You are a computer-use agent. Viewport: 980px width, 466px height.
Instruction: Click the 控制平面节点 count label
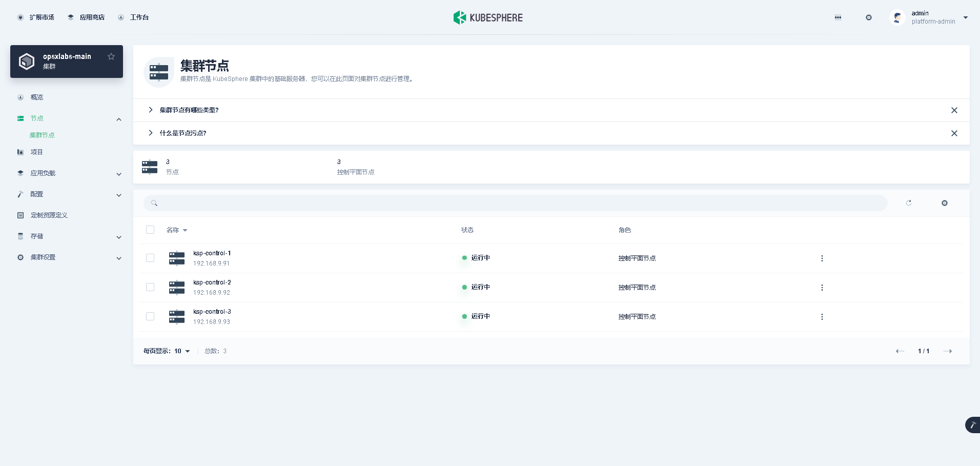356,172
